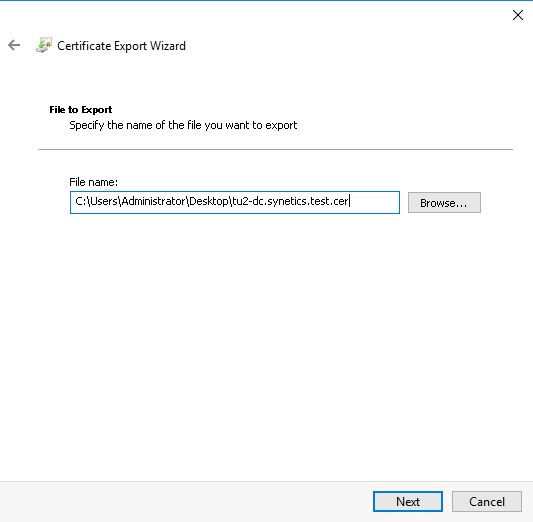Viewport: 533px width, 522px height.
Task: Click the 'File to Export' heading
Action: pyautogui.click(x=81, y=110)
